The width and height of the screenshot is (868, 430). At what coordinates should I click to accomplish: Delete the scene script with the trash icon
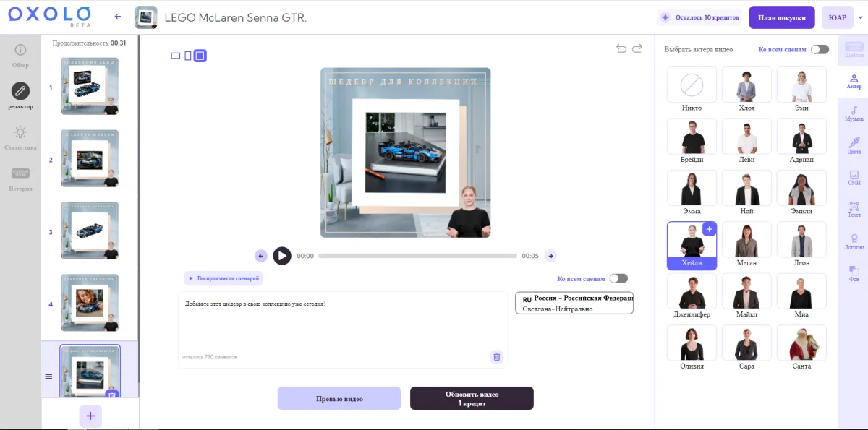(496, 356)
